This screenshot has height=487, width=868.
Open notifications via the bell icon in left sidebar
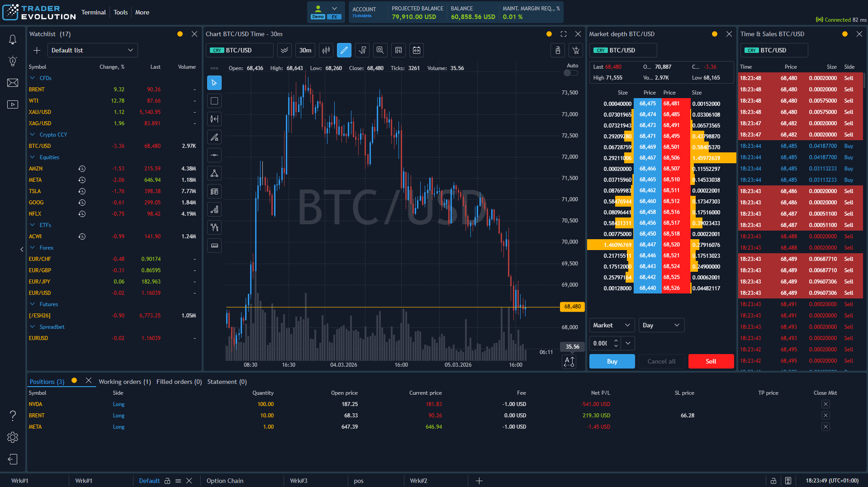click(13, 39)
